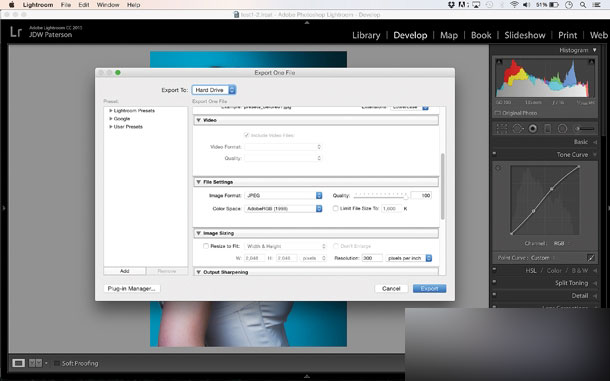Click the Loupe view icon in toolbar
Image resolution: width=610 pixels, height=381 pixels.
(18, 363)
